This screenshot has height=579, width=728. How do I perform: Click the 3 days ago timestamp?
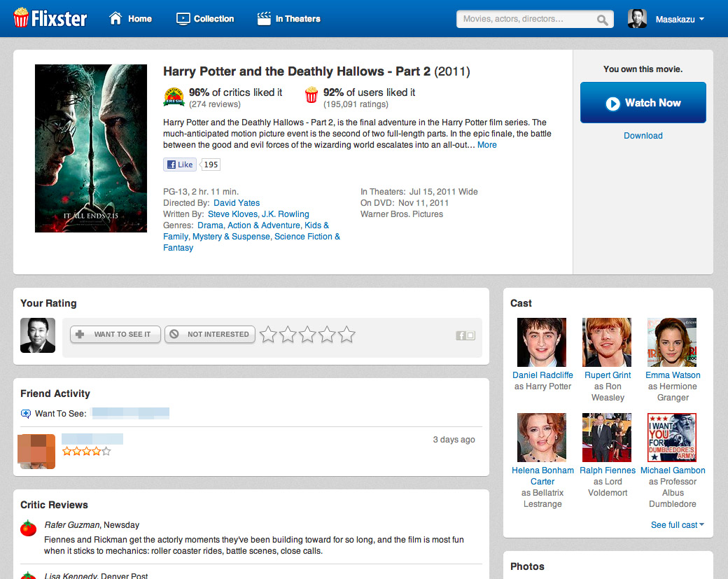pos(454,440)
